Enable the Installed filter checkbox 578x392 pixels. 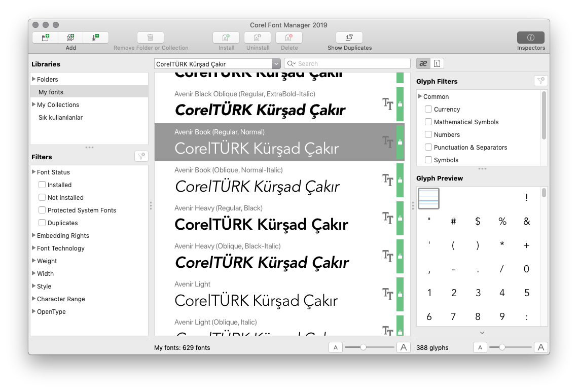42,185
